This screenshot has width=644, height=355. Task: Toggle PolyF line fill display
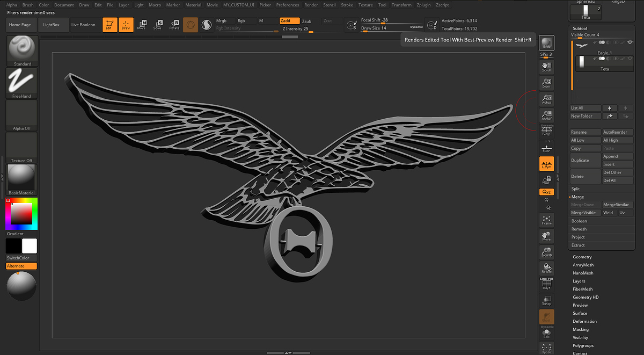click(546, 285)
